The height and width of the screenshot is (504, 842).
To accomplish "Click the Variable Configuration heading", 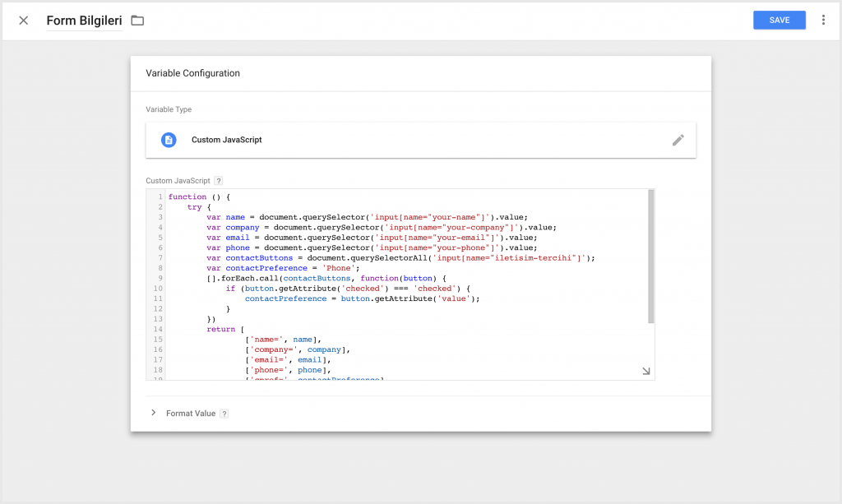I will coord(192,73).
